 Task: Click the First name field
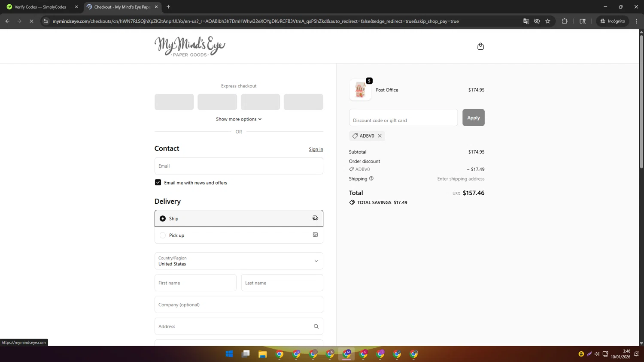(195, 283)
